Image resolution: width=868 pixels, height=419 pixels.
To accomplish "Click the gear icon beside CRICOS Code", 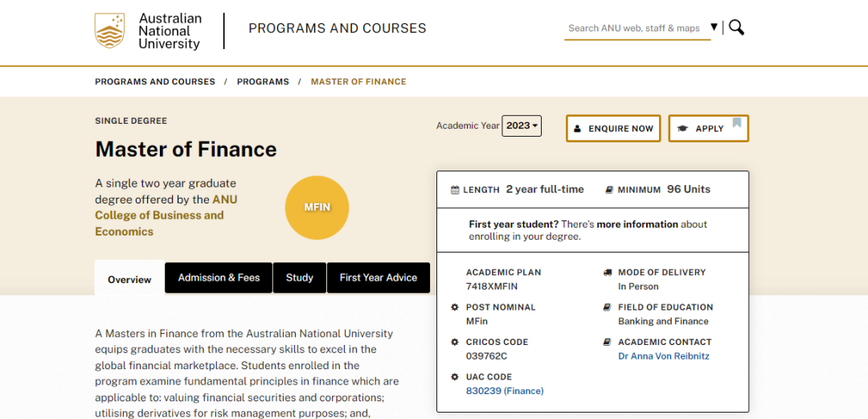I will click(x=455, y=342).
